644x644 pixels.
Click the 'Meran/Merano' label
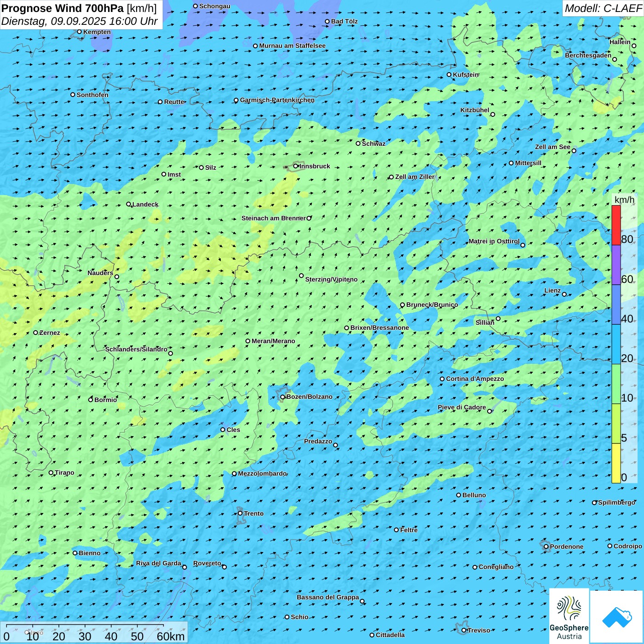pos(273,341)
